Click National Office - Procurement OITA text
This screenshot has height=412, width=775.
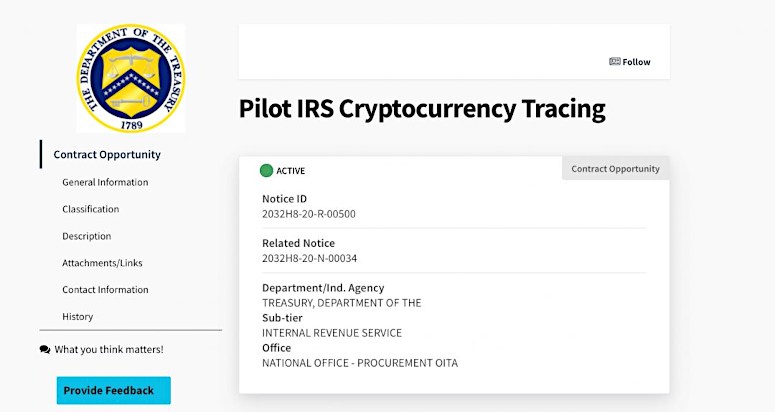[360, 363]
